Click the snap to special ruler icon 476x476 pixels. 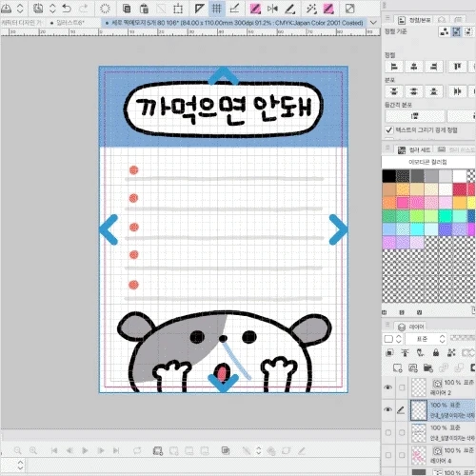tap(234, 9)
